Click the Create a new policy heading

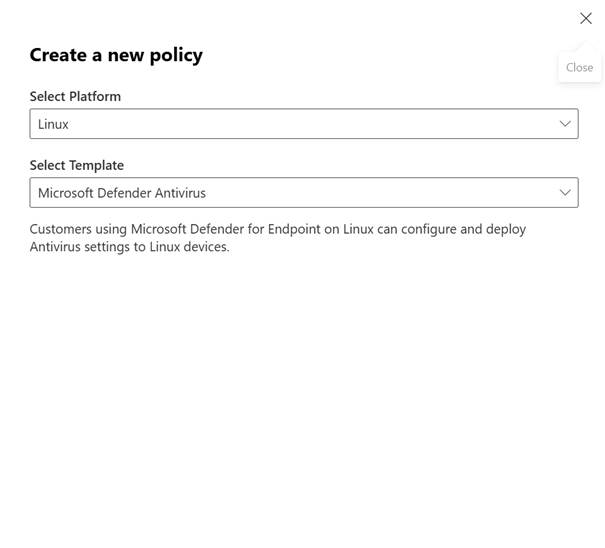click(x=116, y=55)
